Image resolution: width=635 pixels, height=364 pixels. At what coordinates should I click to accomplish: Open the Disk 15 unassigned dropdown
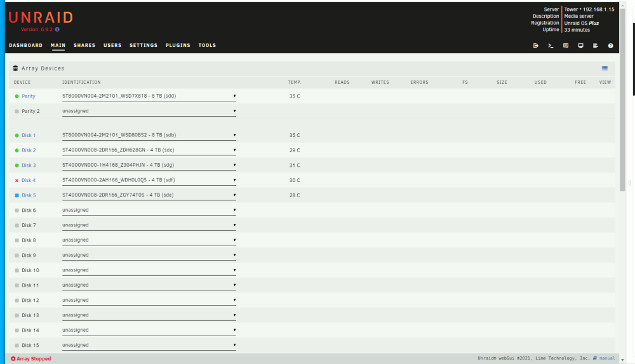point(149,345)
